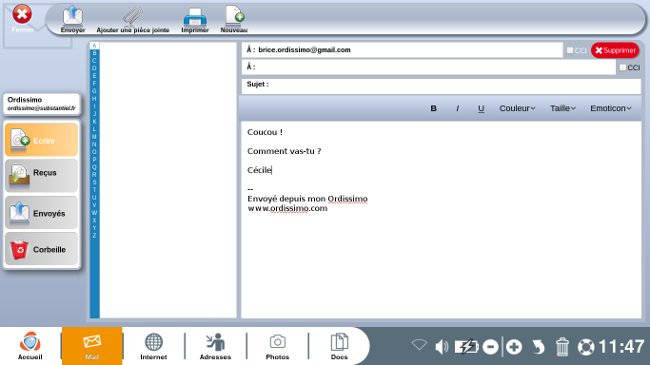The height and width of the screenshot is (365, 650).
Task: Open the Corbeille trash folder
Action: click(41, 249)
